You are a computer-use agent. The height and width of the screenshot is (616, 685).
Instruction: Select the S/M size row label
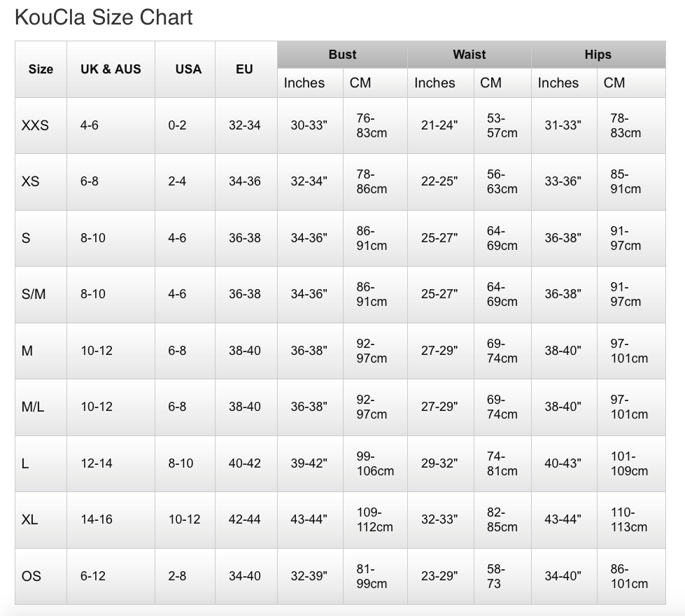pyautogui.click(x=33, y=294)
